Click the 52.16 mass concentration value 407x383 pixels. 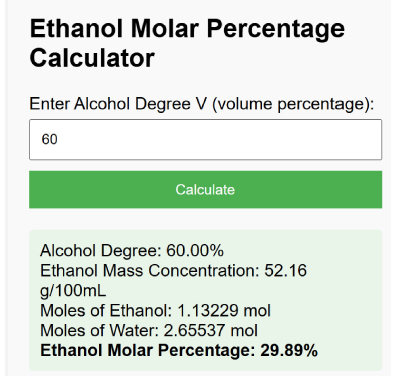click(x=285, y=270)
